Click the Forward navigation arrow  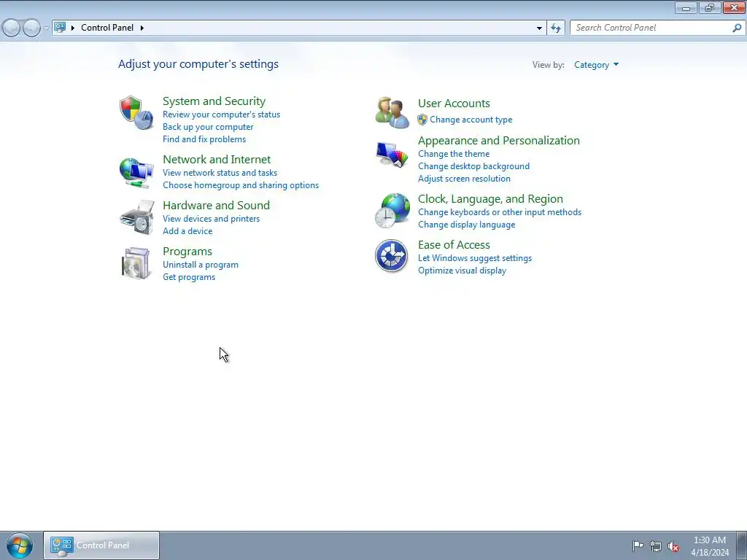pos(31,28)
